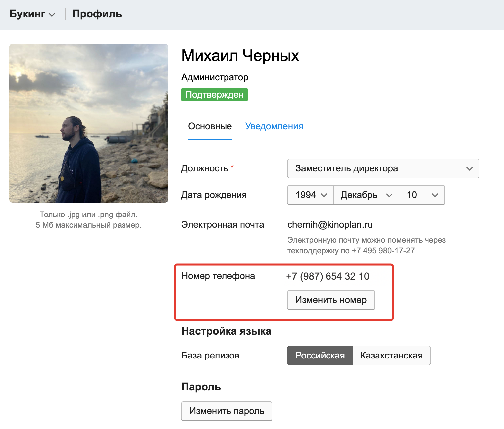Click the Пароль section heading

(x=201, y=387)
